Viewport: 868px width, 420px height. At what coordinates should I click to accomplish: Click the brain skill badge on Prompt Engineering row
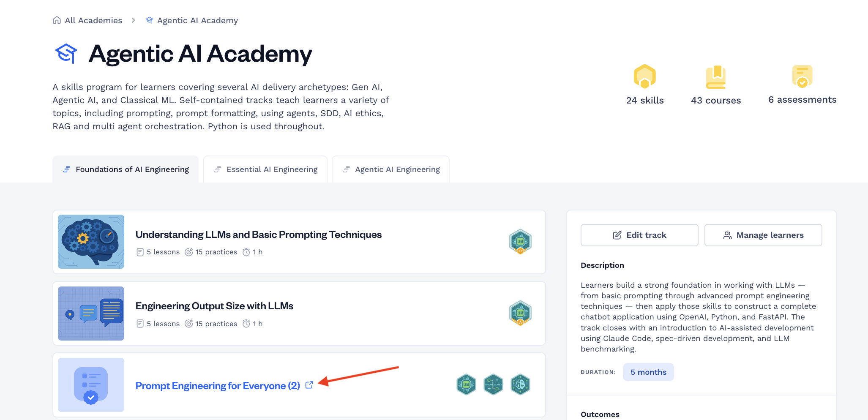pos(520,385)
